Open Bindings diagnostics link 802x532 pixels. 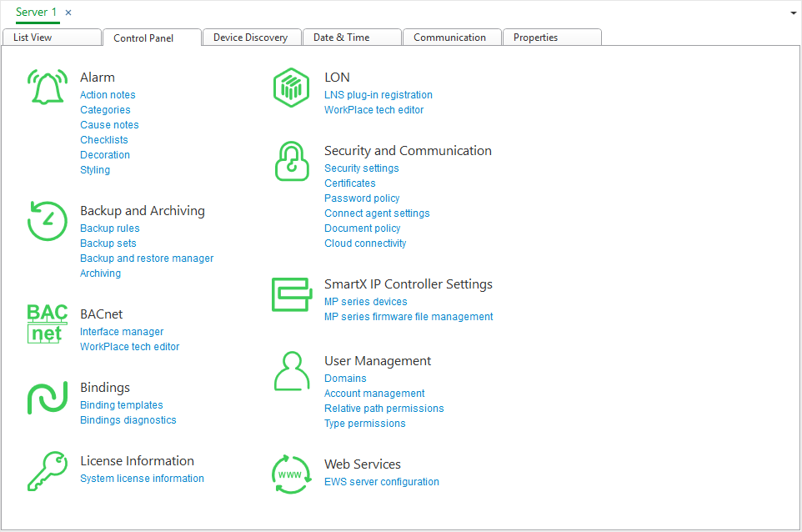point(128,420)
